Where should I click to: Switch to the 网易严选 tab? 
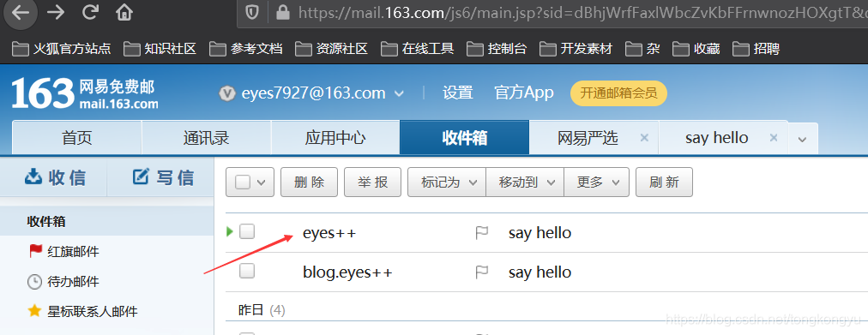pyautogui.click(x=588, y=138)
